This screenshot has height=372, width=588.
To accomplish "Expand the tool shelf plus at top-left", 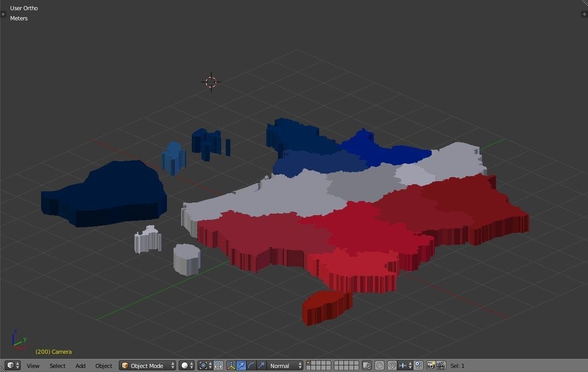I will pyautogui.click(x=3, y=14).
